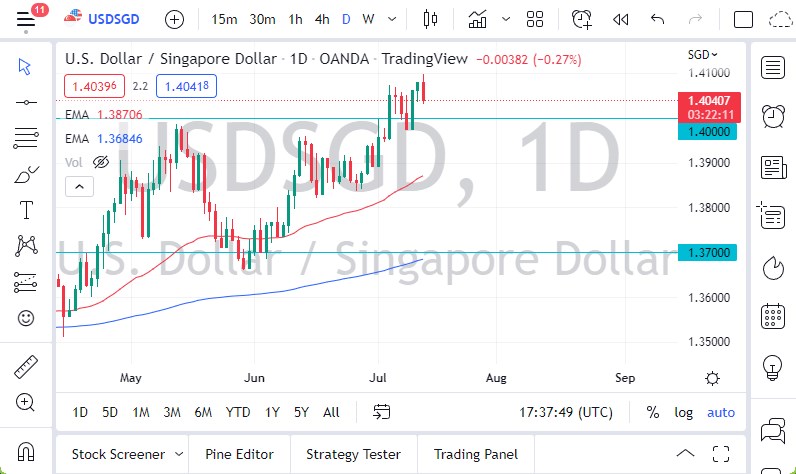This screenshot has width=796, height=474.
Task: Switch to the 30m timeframe
Action: [x=262, y=19]
